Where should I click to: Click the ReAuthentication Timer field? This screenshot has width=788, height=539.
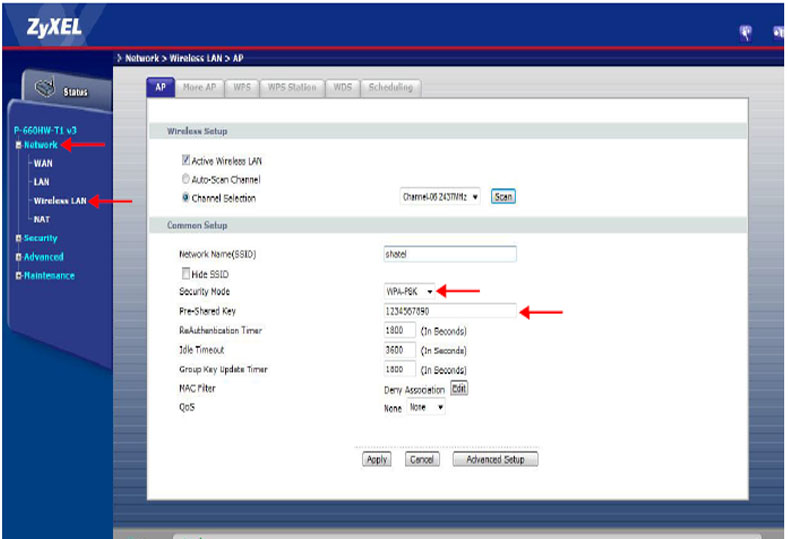coord(400,331)
